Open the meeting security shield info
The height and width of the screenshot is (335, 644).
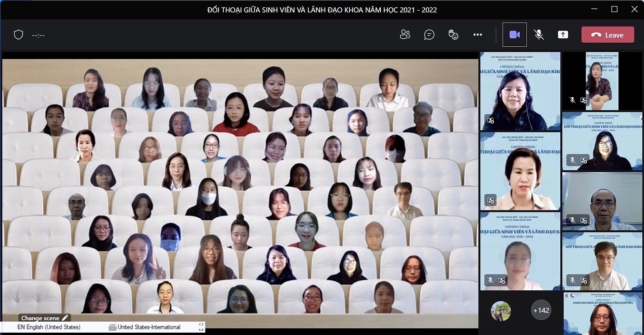[x=18, y=35]
